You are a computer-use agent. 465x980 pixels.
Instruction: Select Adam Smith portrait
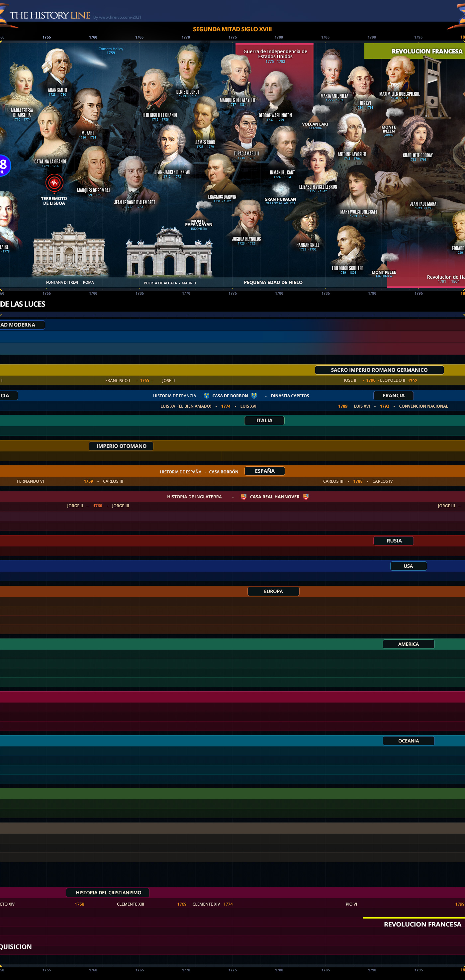(x=57, y=68)
